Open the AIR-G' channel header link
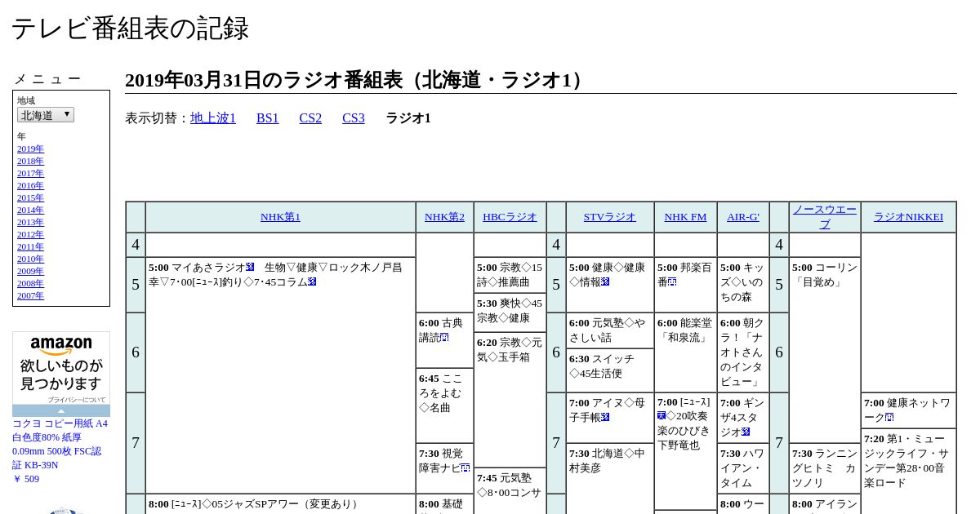980x514 pixels. coord(743,217)
